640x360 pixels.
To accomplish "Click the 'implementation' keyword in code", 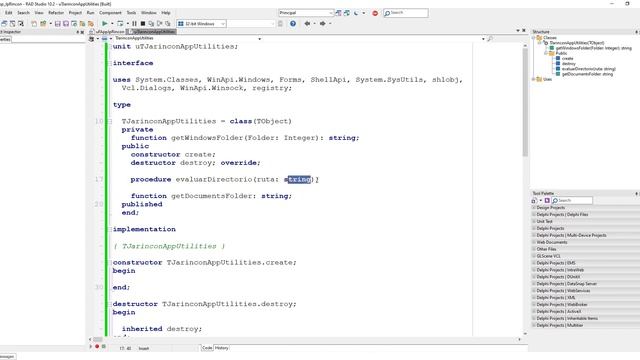I will 144,229.
